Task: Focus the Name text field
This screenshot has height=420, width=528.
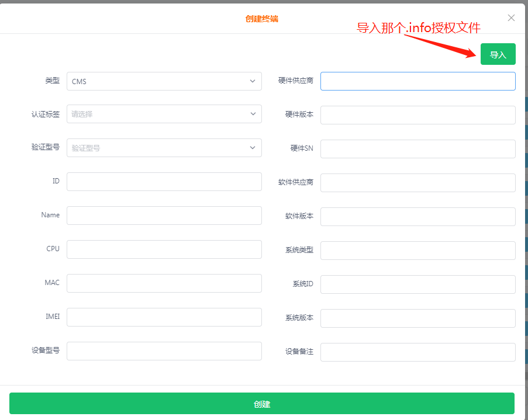Action: pos(164,216)
